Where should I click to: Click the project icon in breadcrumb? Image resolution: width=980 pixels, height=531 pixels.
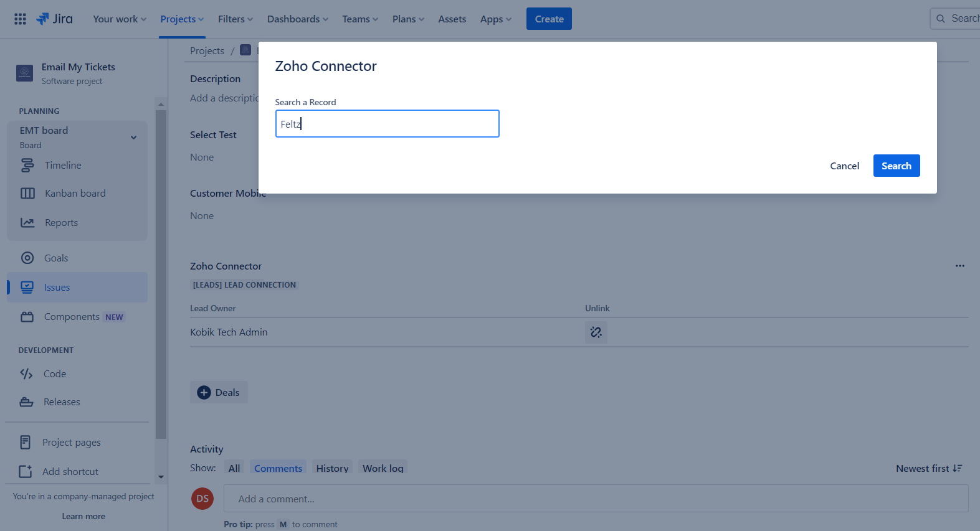(x=245, y=50)
